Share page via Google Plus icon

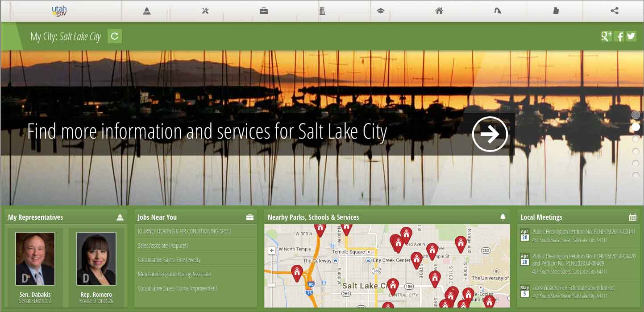pos(607,36)
